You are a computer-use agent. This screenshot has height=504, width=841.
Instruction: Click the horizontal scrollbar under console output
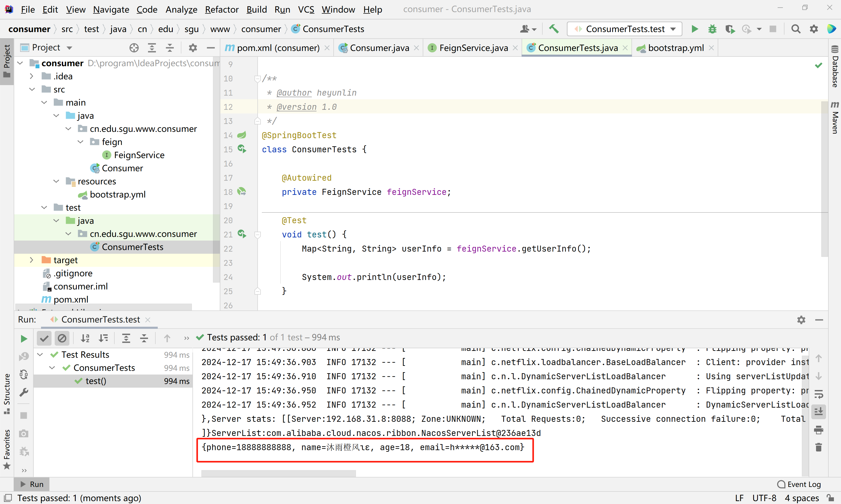tap(278, 473)
